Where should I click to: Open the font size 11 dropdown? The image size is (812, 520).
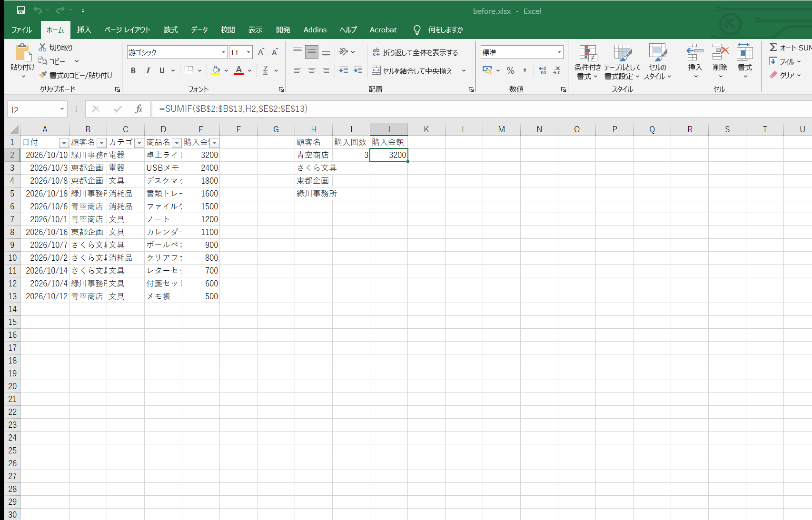(248, 52)
